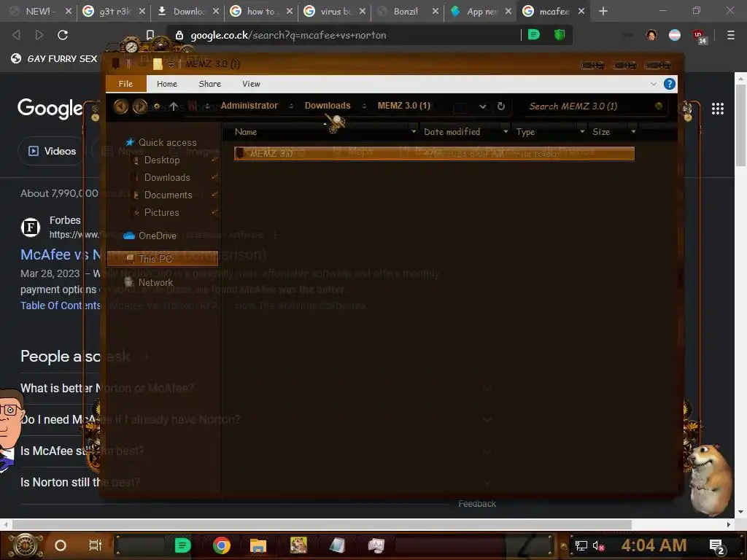Select Documents in navigation pane
This screenshot has height=560, width=747.
click(x=169, y=195)
